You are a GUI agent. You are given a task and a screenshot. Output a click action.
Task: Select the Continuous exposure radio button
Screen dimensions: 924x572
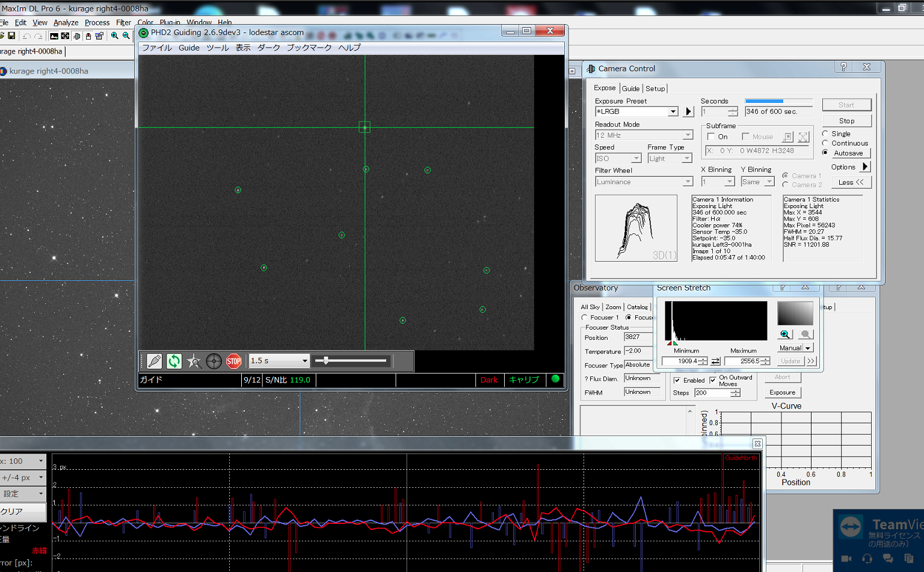[825, 143]
